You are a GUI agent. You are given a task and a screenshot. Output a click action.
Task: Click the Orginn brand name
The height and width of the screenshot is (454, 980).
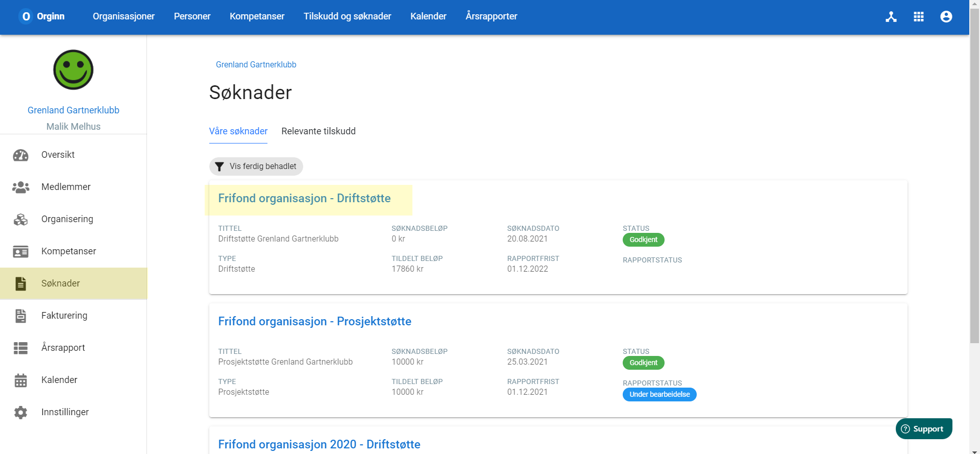click(x=51, y=16)
